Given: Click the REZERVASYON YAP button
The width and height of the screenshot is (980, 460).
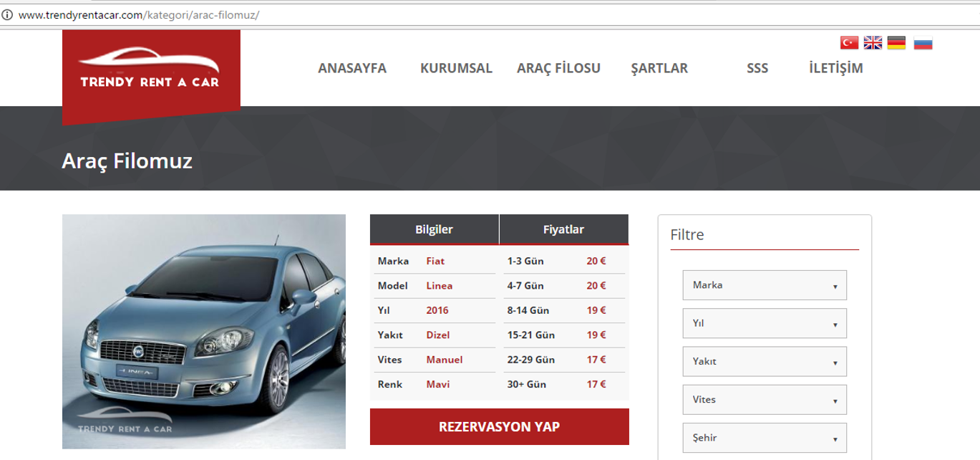Looking at the screenshot, I should point(500,427).
